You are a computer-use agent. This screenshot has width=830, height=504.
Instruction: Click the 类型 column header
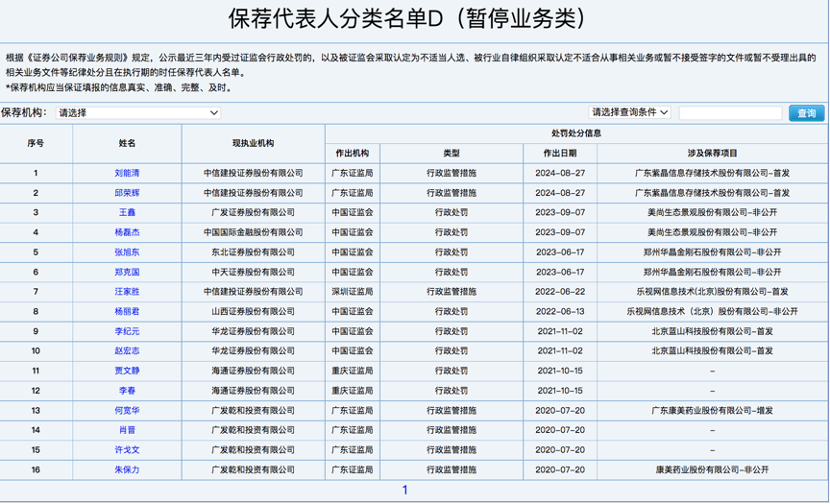[452, 154]
